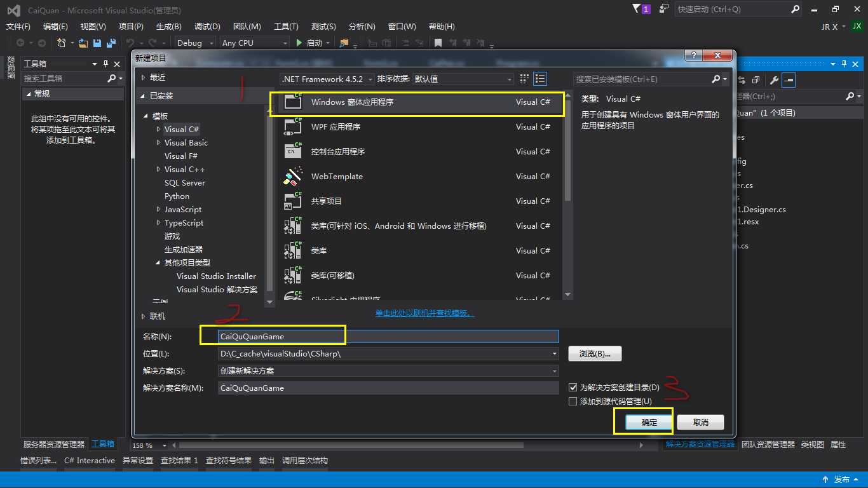Image resolution: width=868 pixels, height=488 pixels.
Task: Click the project Name input field
Action: [388, 337]
